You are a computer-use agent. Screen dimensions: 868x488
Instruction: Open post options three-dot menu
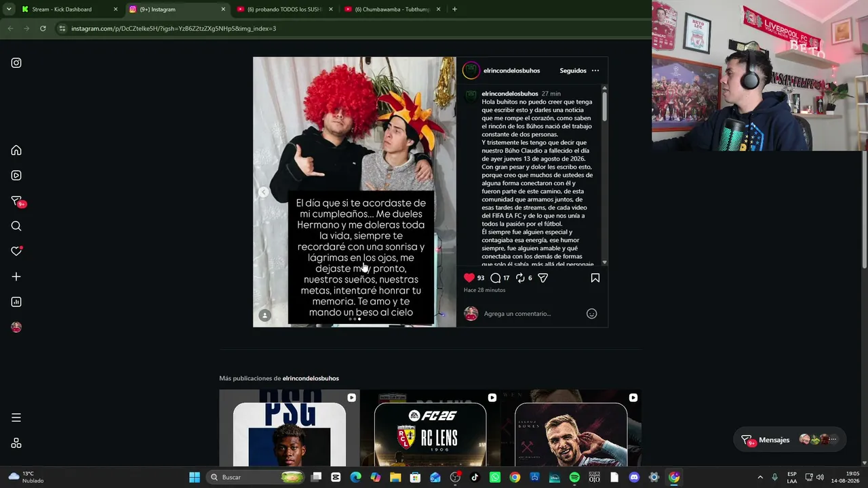pos(595,70)
